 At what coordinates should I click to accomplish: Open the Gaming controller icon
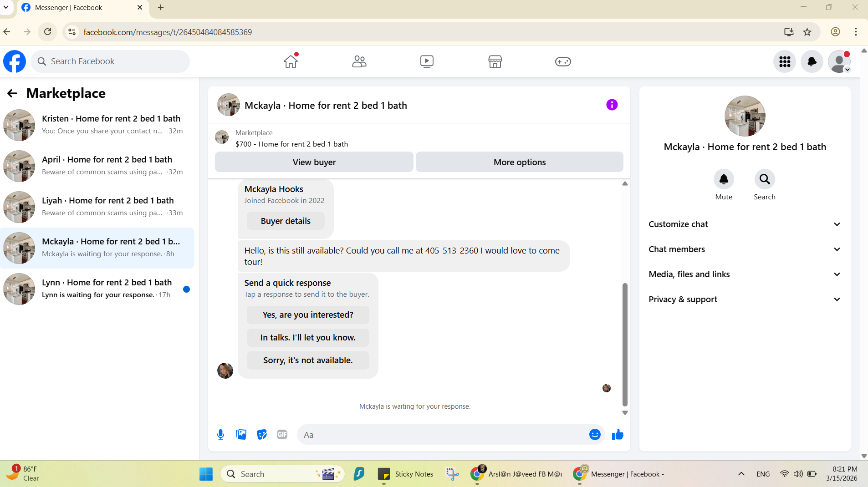pos(563,61)
